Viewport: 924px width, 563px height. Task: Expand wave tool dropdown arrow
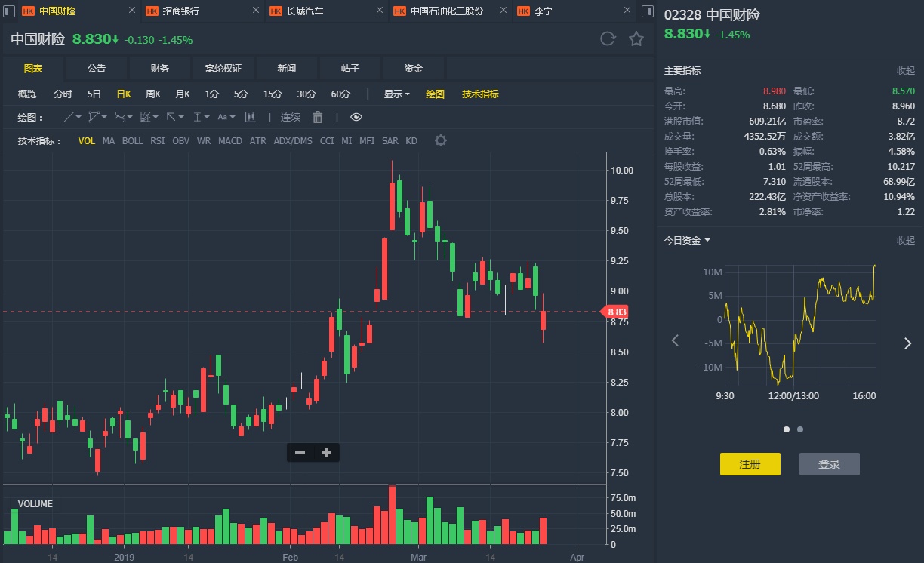pyautogui.click(x=130, y=117)
